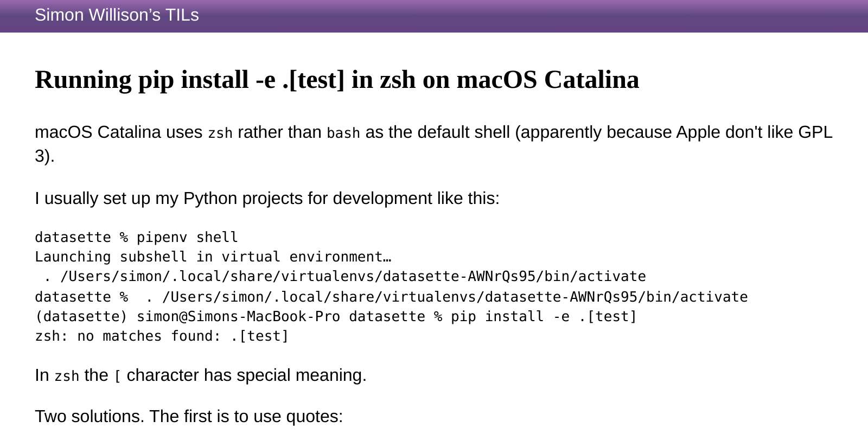Click the 'GPL 3' text in first paragraph

point(433,144)
